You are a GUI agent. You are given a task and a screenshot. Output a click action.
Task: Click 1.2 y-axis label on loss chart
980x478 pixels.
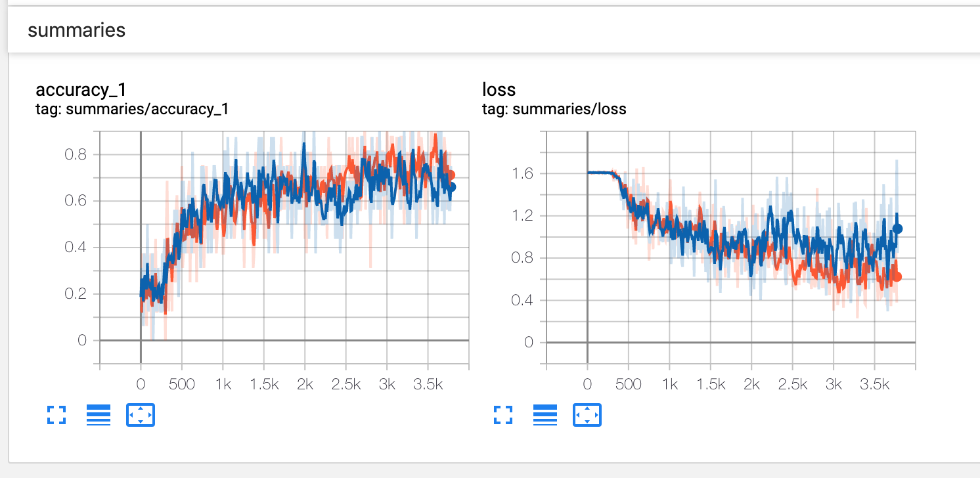(x=524, y=215)
